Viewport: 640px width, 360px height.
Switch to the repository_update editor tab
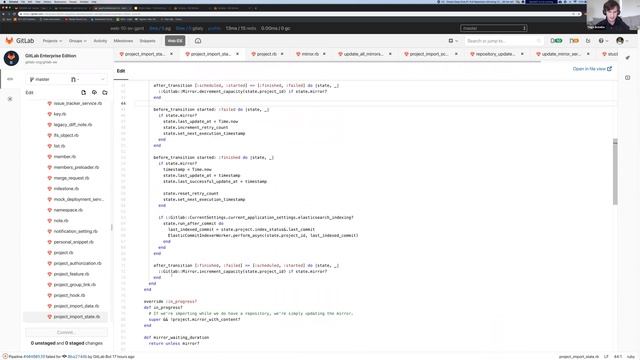[495, 54]
